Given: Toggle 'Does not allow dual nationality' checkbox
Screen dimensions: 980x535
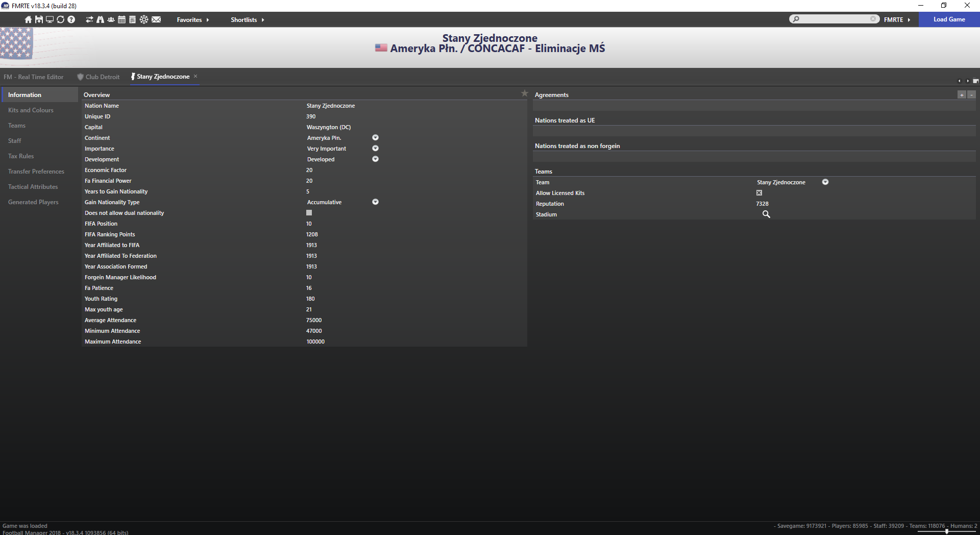Looking at the screenshot, I should click(x=309, y=213).
